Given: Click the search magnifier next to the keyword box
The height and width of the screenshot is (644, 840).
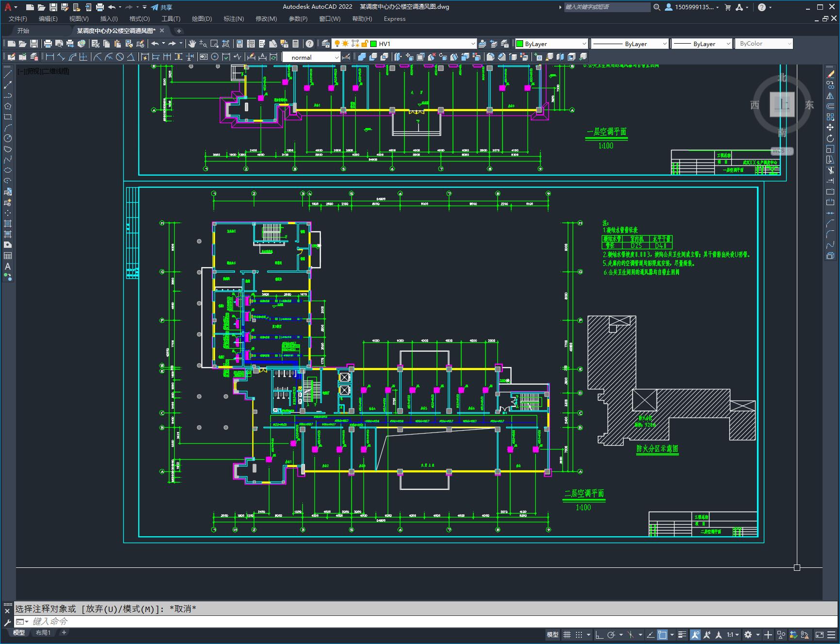Looking at the screenshot, I should coord(657,7).
